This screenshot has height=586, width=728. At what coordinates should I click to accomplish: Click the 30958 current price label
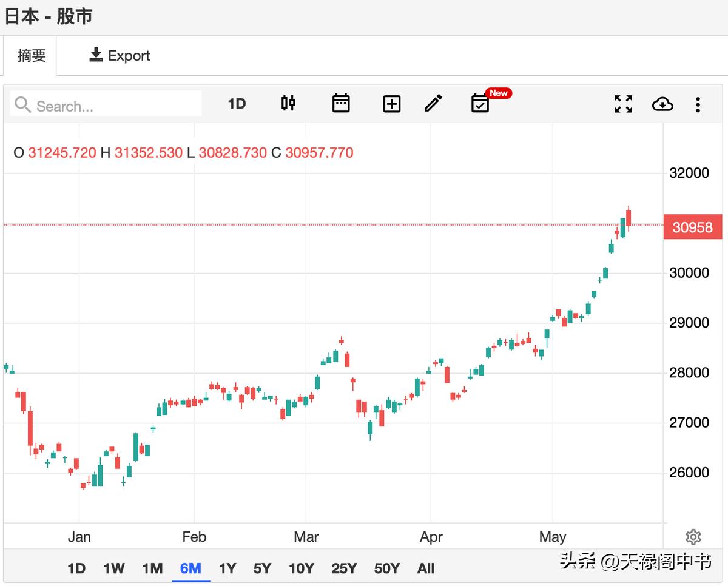pos(692,227)
